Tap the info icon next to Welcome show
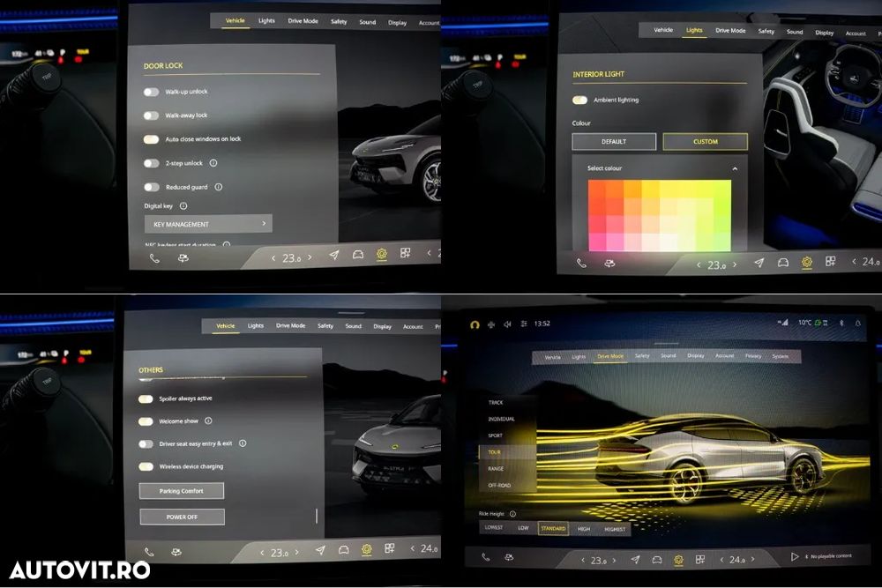The image size is (882, 588). pos(208,421)
